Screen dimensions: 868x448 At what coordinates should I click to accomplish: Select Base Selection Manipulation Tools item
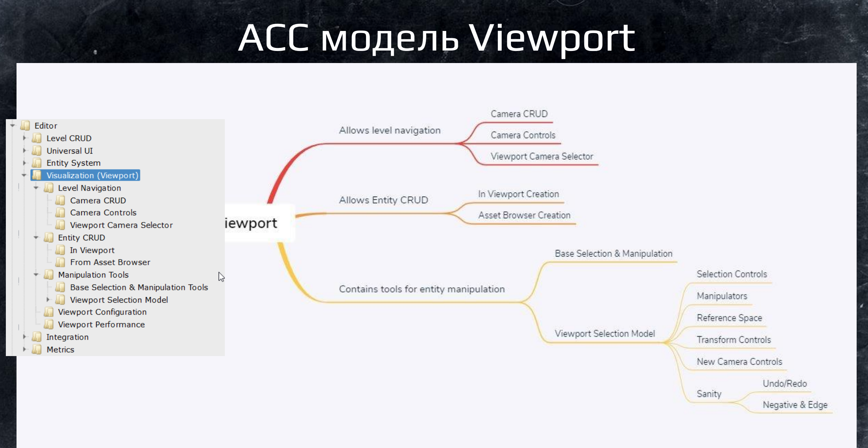139,287
